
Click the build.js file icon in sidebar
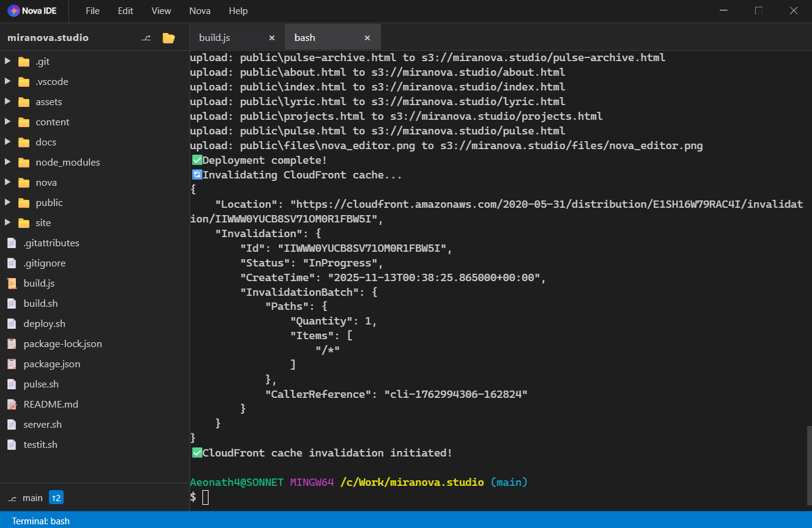12,283
